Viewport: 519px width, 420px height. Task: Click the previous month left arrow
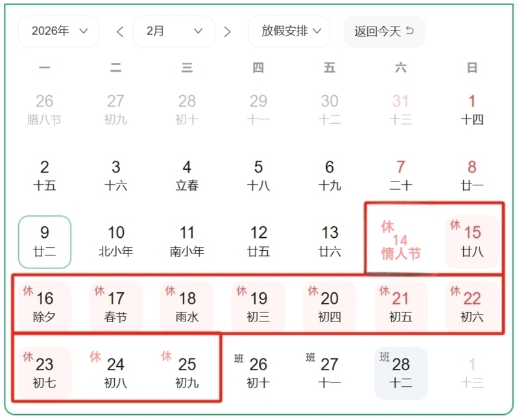coord(119,31)
